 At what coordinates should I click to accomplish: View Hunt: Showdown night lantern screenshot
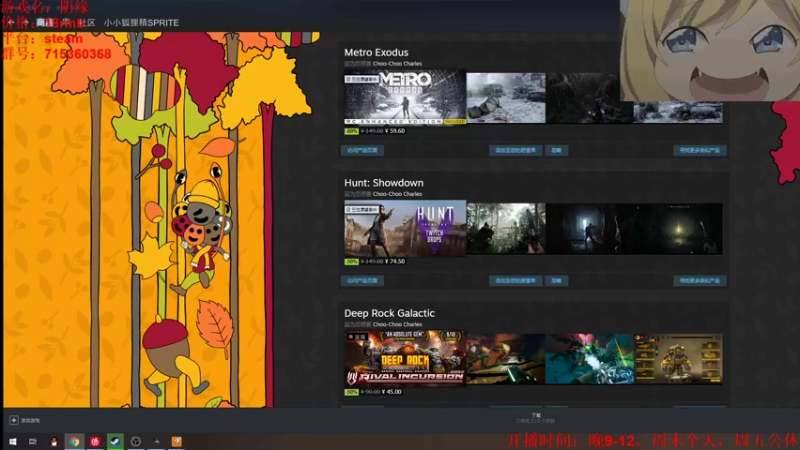(x=678, y=229)
